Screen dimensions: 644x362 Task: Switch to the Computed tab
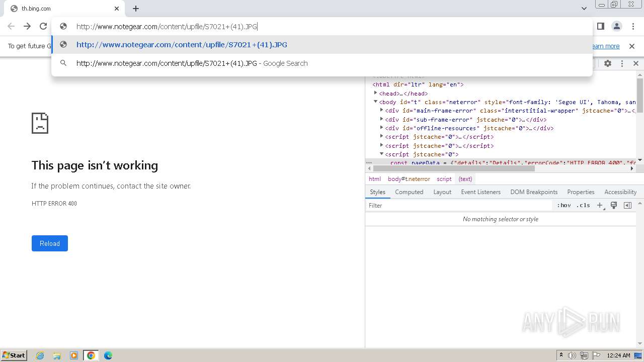[409, 192]
